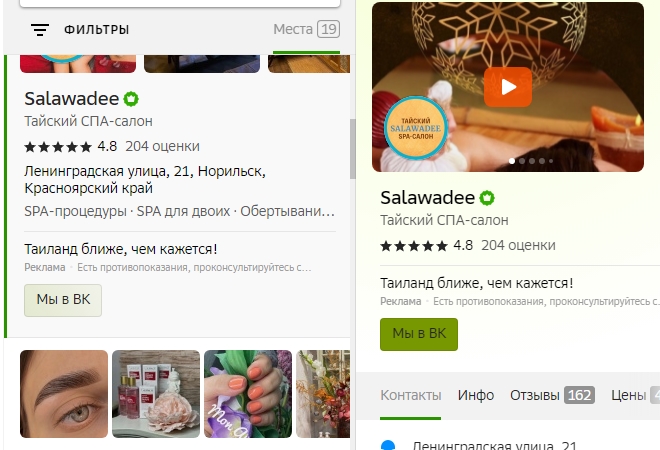Open the Контакты tab
This screenshot has height=450, width=660.
click(410, 395)
